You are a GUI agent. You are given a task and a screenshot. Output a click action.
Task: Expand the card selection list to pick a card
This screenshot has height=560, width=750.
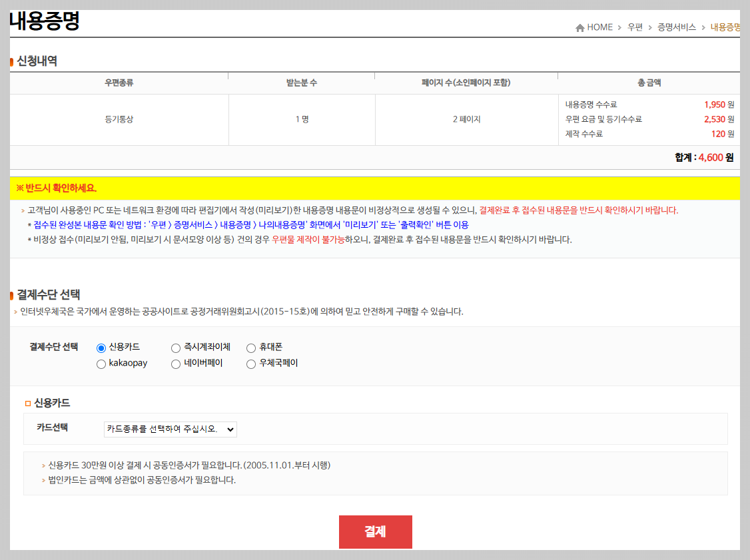tap(228, 429)
